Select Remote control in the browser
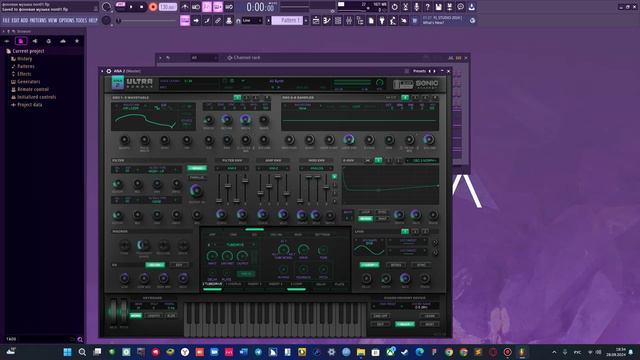 click(33, 89)
